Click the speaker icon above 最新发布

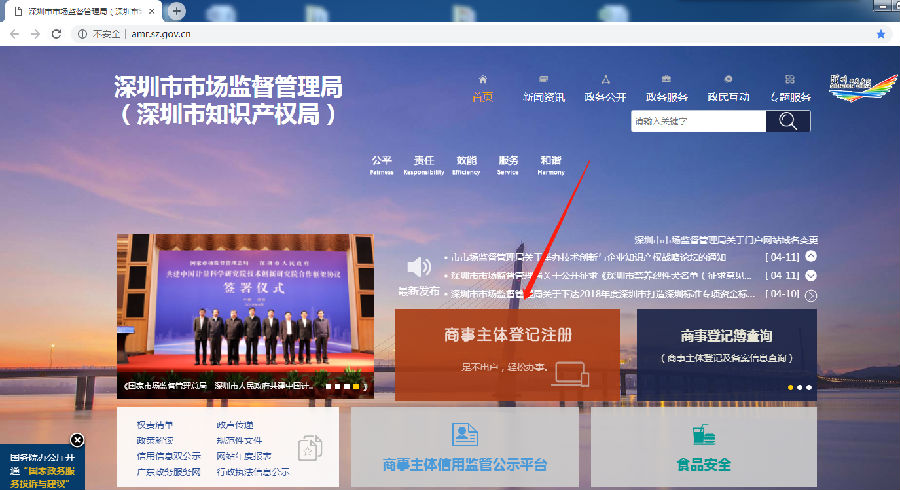pos(418,267)
